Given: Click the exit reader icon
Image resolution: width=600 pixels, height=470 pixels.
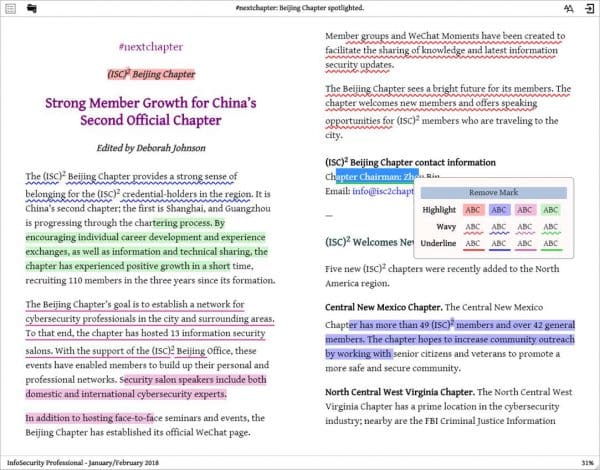Looking at the screenshot, I should click(x=589, y=8).
